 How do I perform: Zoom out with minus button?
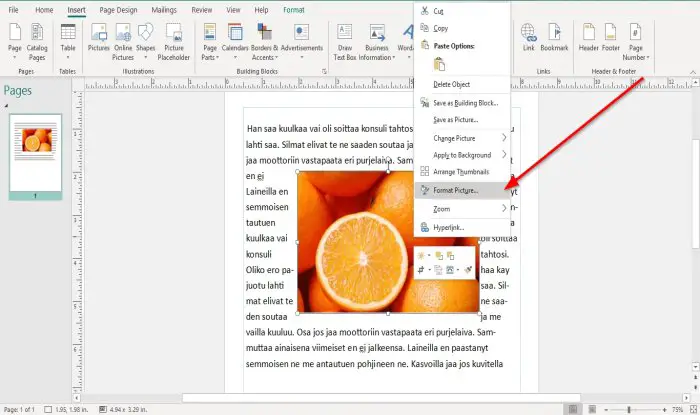point(606,410)
